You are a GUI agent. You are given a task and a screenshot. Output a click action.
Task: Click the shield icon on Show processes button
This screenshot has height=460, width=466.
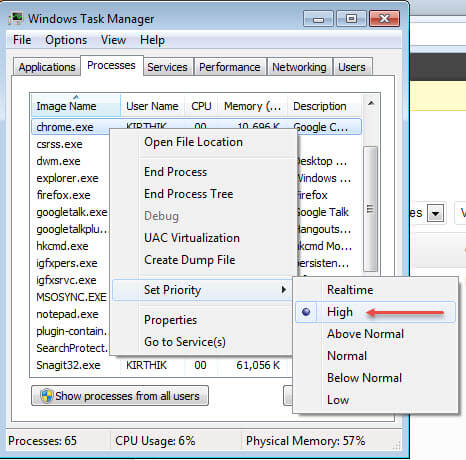tap(47, 396)
